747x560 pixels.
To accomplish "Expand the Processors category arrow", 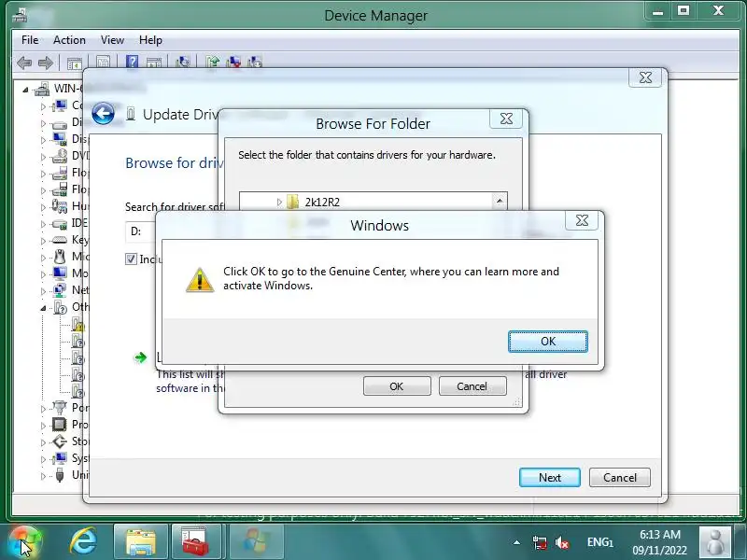I will click(43, 426).
